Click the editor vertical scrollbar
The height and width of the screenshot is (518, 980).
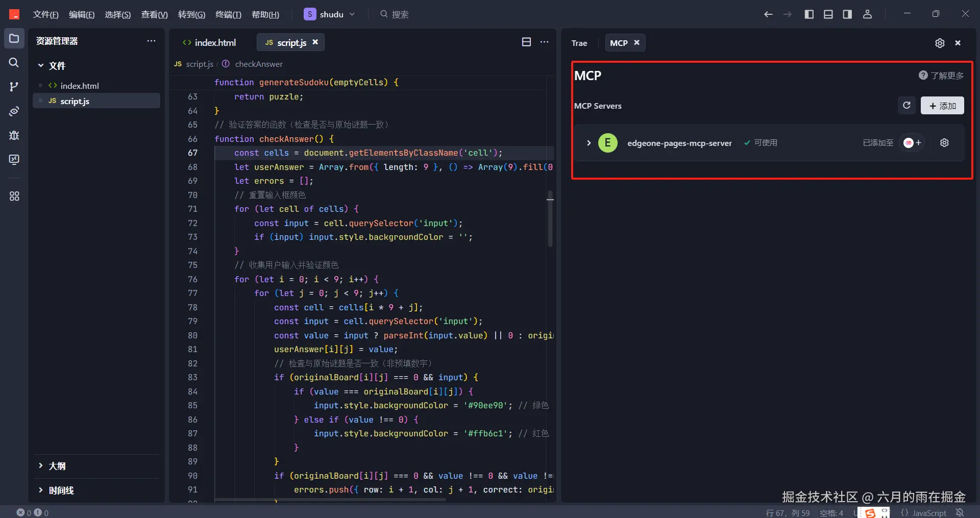[550, 219]
